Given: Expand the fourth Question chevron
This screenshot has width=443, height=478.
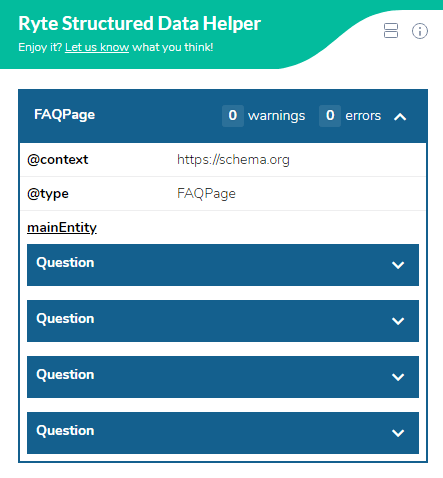Looking at the screenshot, I should 398,433.
